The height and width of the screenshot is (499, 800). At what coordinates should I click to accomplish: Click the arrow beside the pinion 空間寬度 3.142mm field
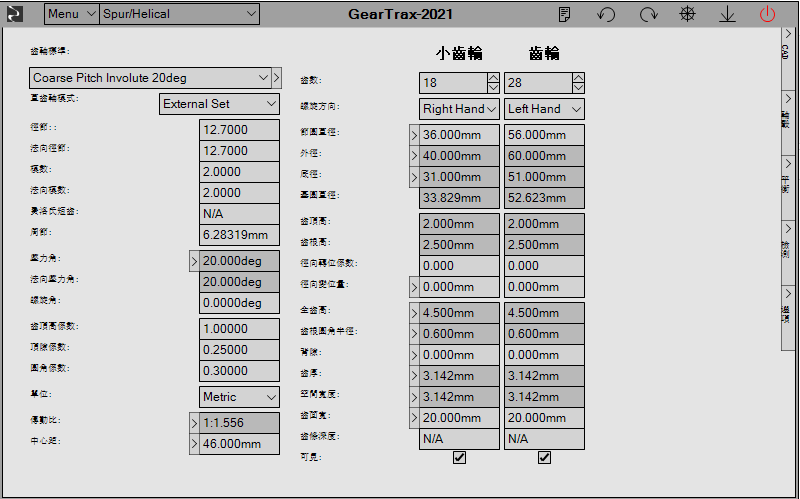414,397
